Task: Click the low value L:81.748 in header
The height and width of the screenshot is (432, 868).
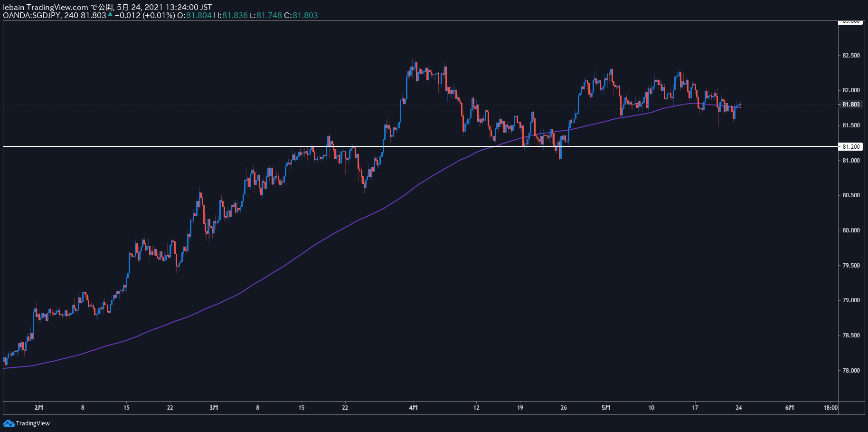Action: pyautogui.click(x=266, y=15)
